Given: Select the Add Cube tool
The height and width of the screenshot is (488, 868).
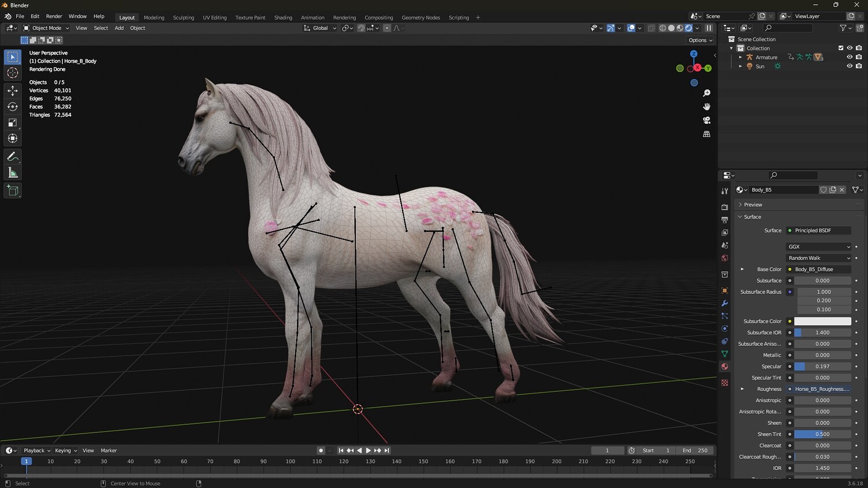Looking at the screenshot, I should click(13, 191).
